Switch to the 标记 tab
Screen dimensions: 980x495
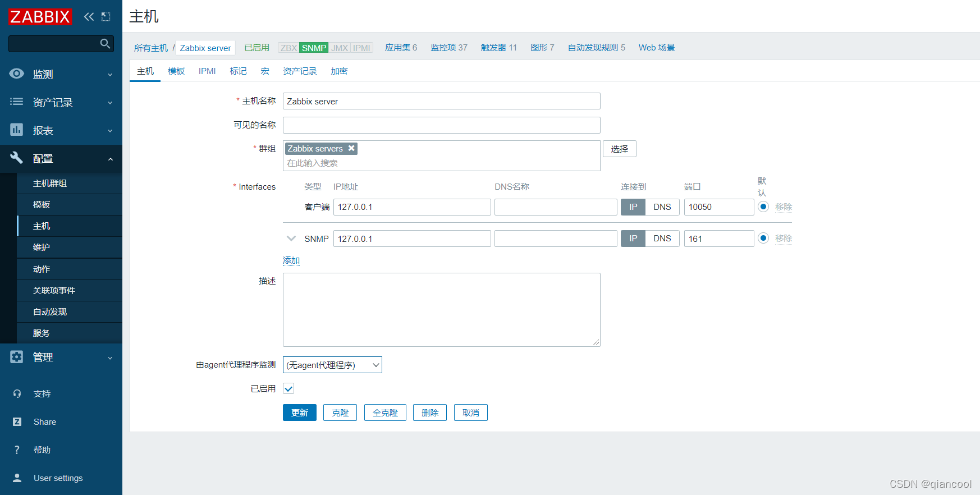pyautogui.click(x=238, y=71)
